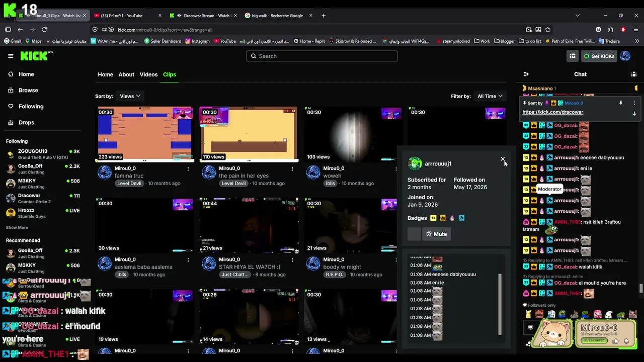Show the chat users list icon
644x362 pixels.
click(x=634, y=74)
